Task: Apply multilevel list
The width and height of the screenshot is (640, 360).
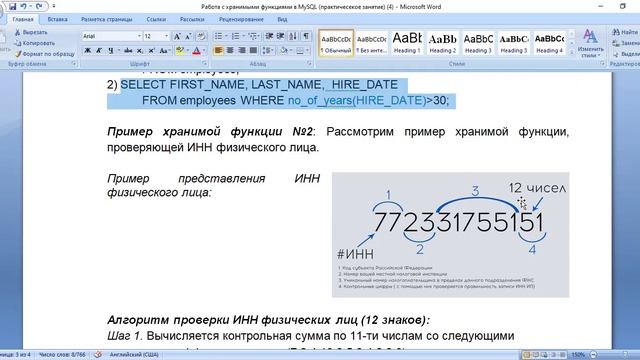Action: coord(254,36)
